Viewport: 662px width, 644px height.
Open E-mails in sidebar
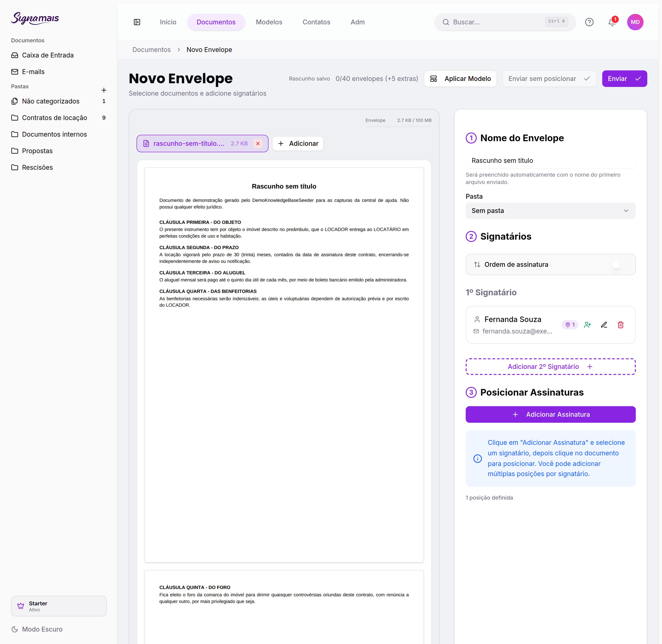coord(58,72)
